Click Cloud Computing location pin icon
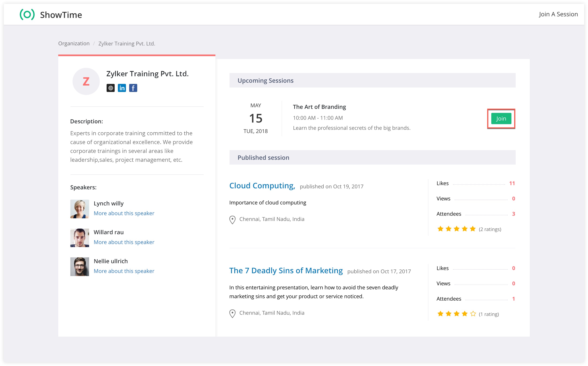588x366 pixels. click(x=232, y=220)
